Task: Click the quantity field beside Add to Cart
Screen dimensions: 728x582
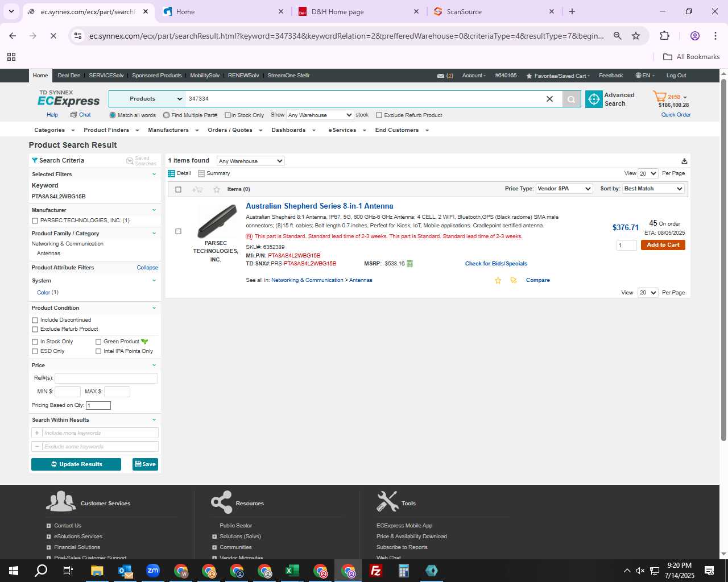Action: pyautogui.click(x=627, y=245)
